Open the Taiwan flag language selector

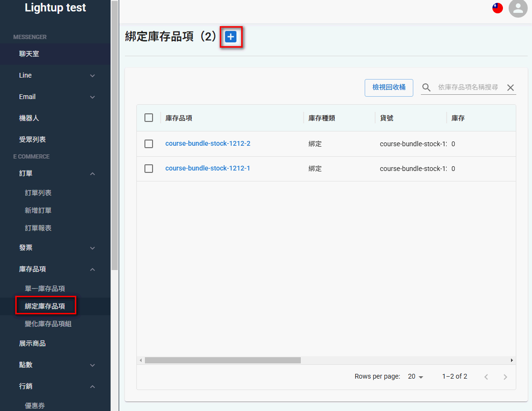[x=497, y=8]
